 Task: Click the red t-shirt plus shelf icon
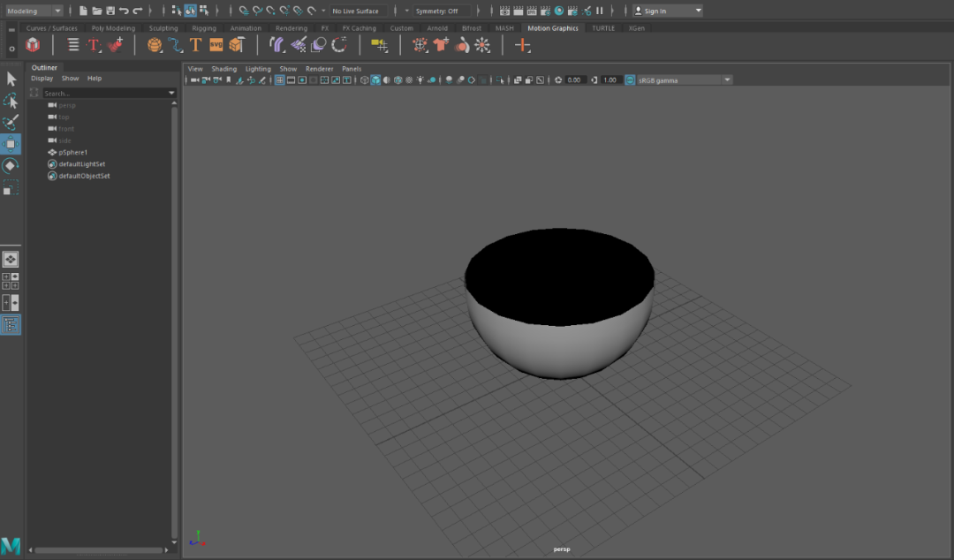point(441,45)
